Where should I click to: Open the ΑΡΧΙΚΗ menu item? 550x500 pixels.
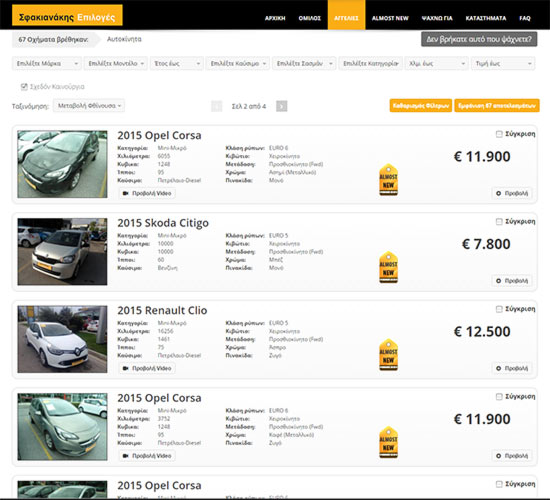[275, 18]
